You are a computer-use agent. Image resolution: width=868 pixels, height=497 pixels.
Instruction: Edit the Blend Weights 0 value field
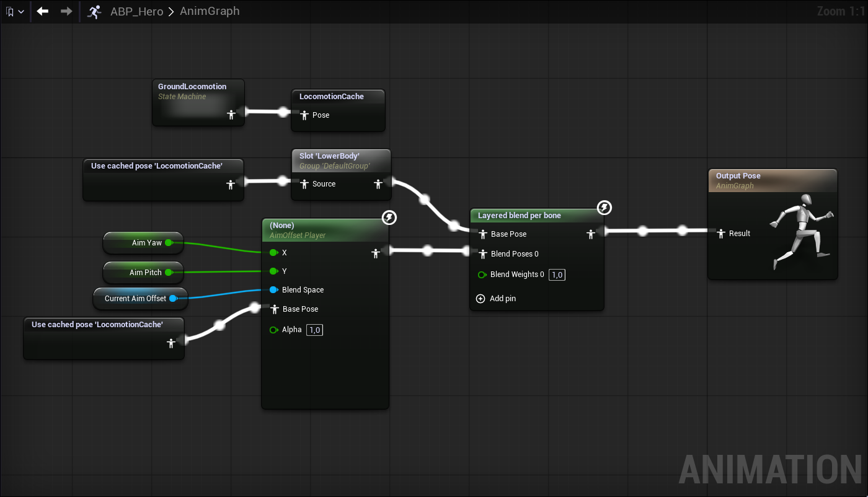[x=557, y=275]
